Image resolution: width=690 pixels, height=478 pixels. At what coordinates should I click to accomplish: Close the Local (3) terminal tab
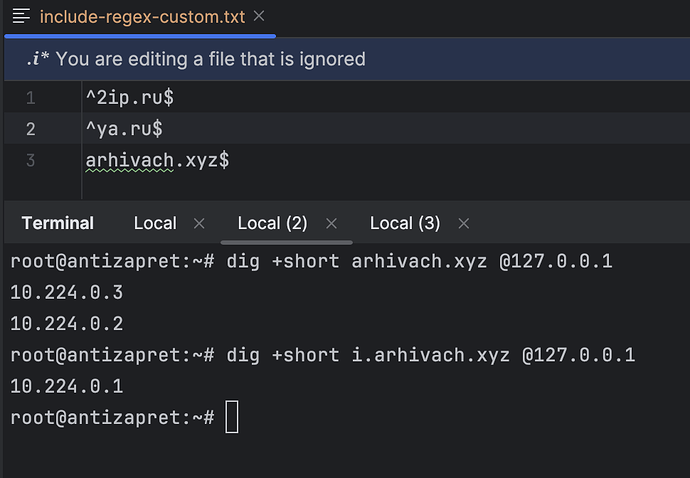click(464, 224)
